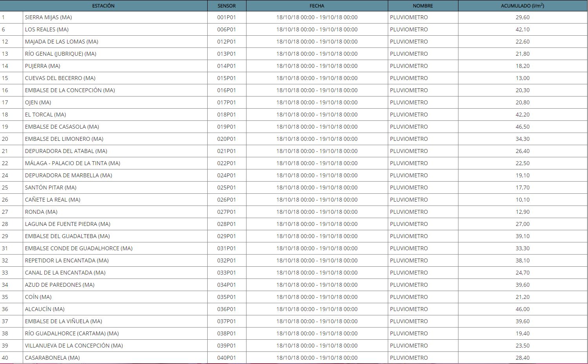Click station number 13 cell
The image size is (588, 364).
coord(11,54)
